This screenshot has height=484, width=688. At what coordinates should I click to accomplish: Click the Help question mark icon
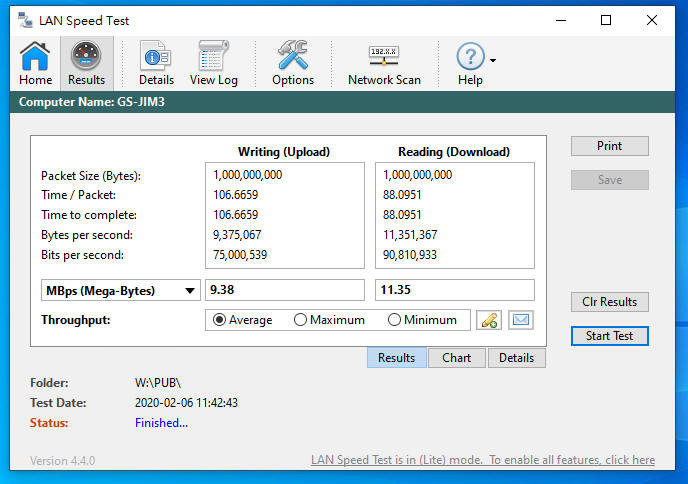[470, 56]
